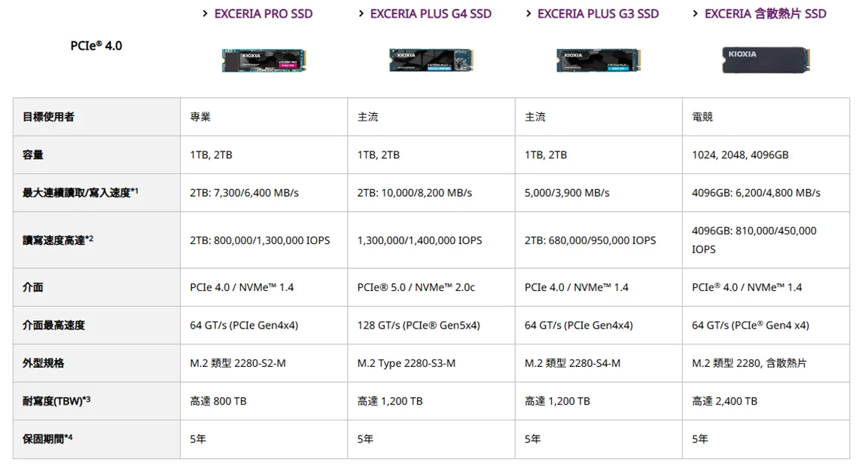
Task: Open the EXCERIA PLUS G4 SSD link
Action: click(431, 14)
